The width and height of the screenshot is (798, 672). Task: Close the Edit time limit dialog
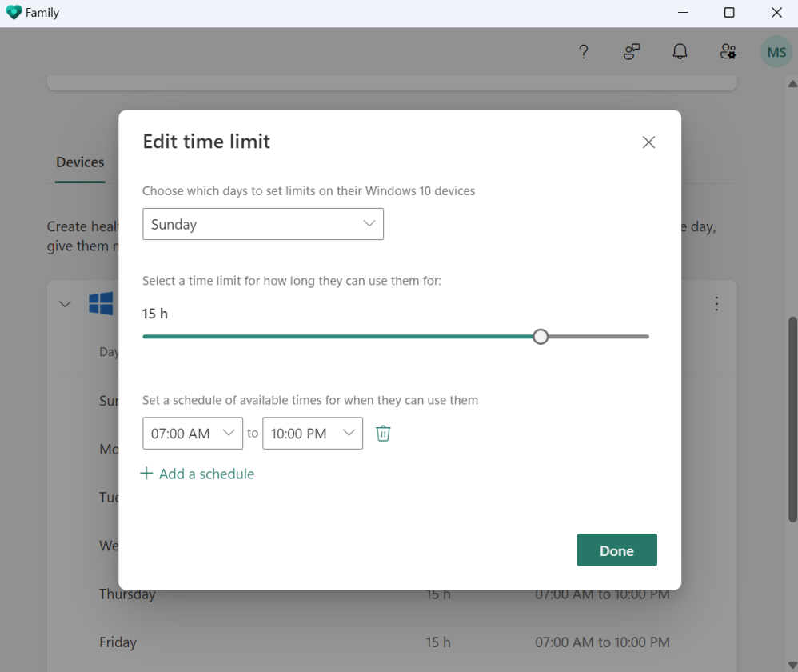pos(648,142)
